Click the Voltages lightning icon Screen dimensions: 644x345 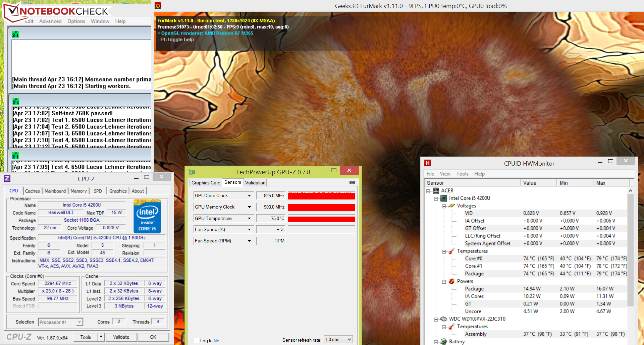coord(451,206)
